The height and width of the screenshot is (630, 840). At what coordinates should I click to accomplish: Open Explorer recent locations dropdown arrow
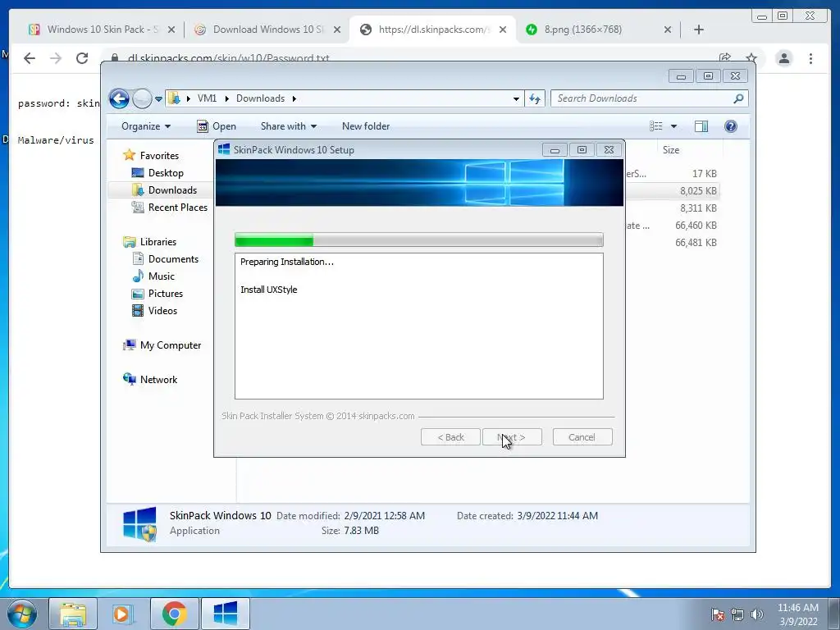[158, 99]
